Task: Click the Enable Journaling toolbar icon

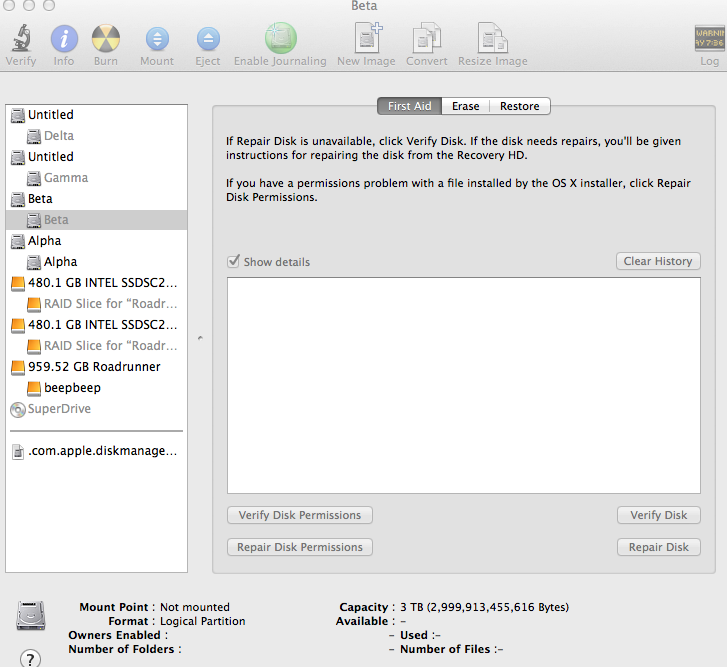Action: 281,38
